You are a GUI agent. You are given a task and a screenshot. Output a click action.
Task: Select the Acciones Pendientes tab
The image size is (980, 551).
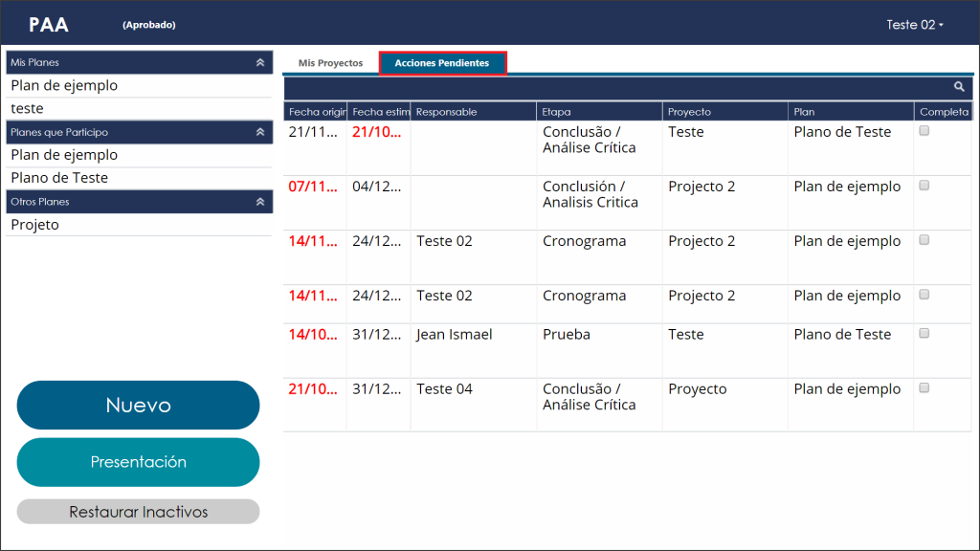(x=442, y=63)
